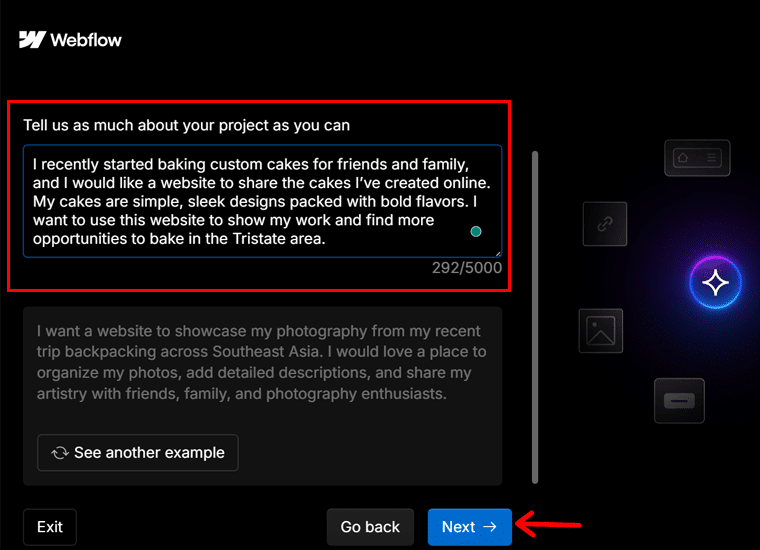Click the 292/5000 character counter
This screenshot has height=550, width=760.
467,267
